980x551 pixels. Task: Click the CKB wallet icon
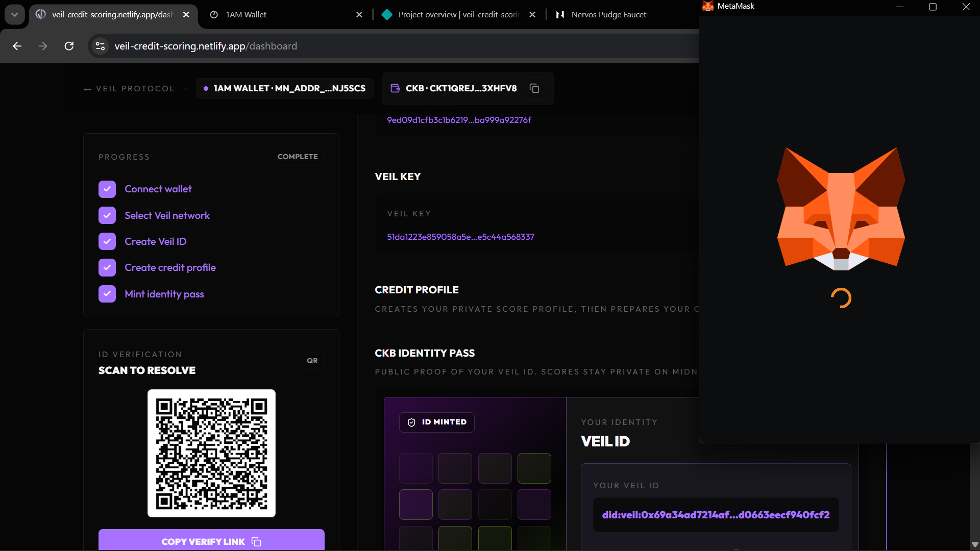pos(395,88)
